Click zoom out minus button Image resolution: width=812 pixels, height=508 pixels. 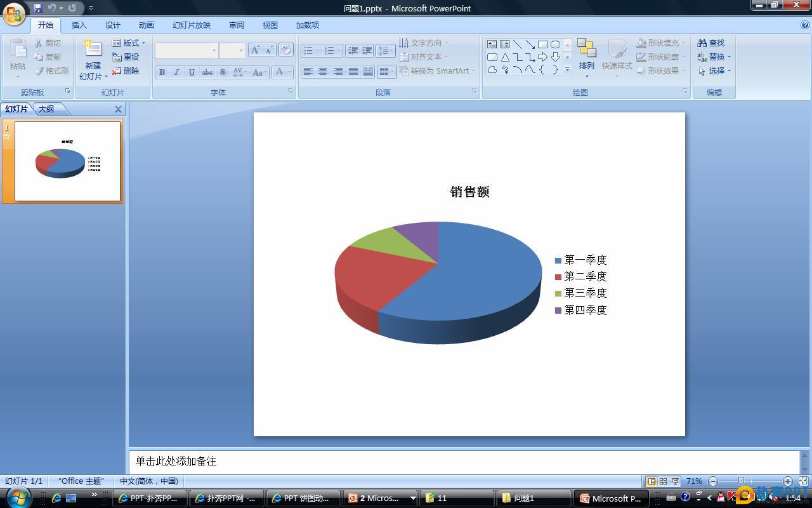click(713, 481)
